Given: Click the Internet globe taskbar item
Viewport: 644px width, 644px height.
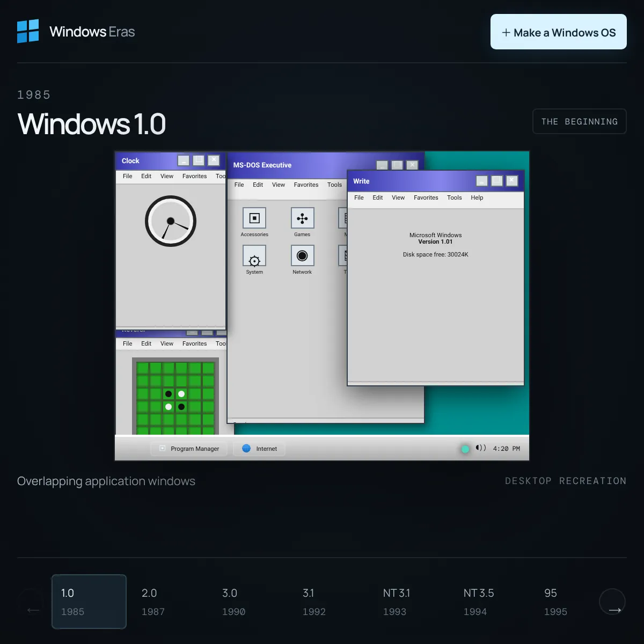Looking at the screenshot, I should coord(260,449).
